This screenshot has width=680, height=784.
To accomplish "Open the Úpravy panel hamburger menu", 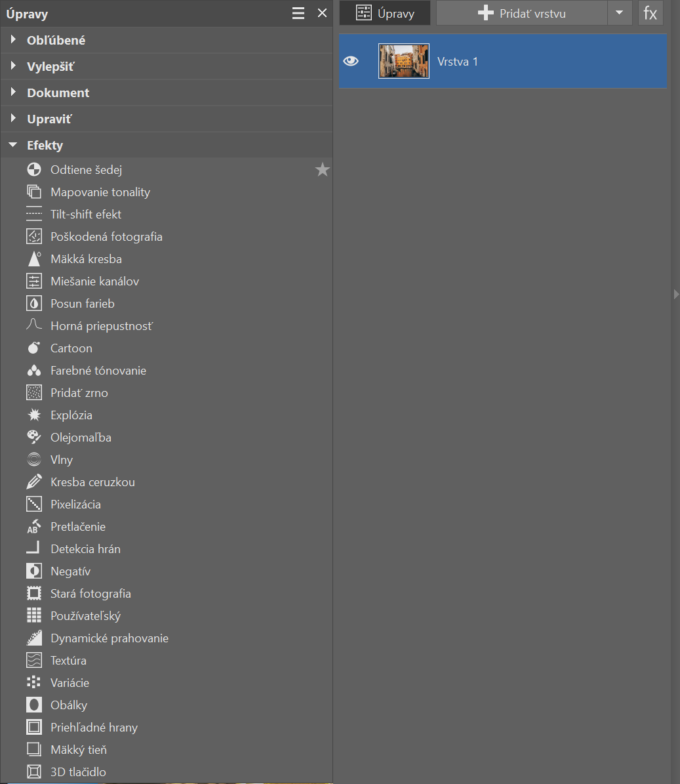I will (298, 13).
